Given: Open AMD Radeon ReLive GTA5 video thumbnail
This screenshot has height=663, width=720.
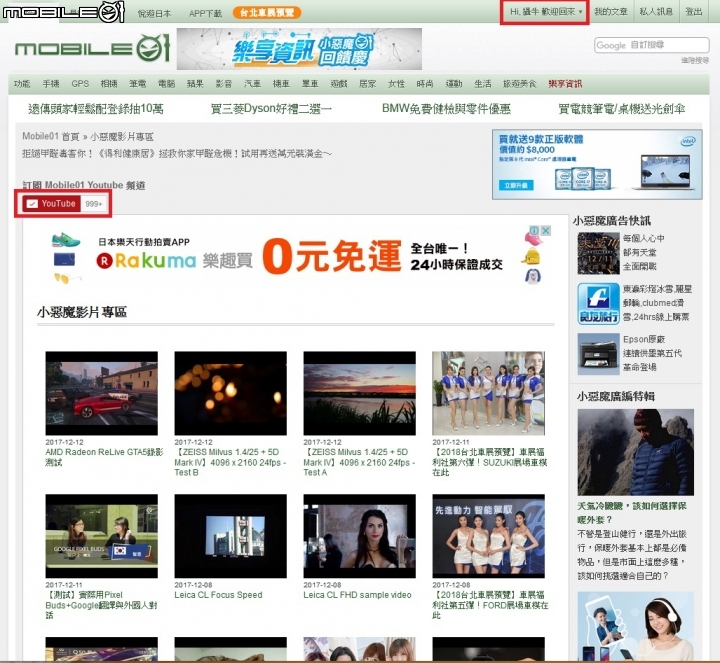Looking at the screenshot, I should [x=101, y=393].
